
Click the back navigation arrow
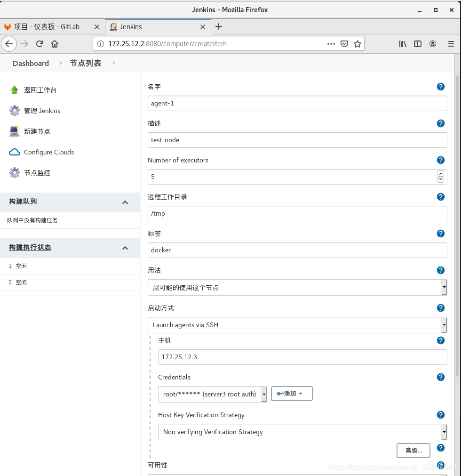(9, 44)
